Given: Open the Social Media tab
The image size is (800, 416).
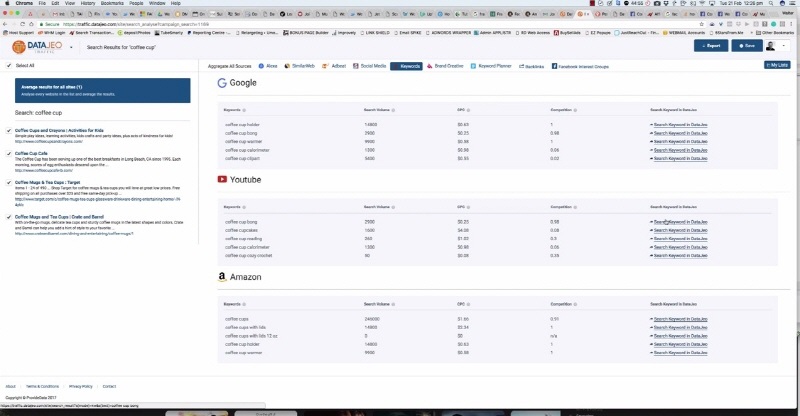Looking at the screenshot, I should (x=369, y=66).
